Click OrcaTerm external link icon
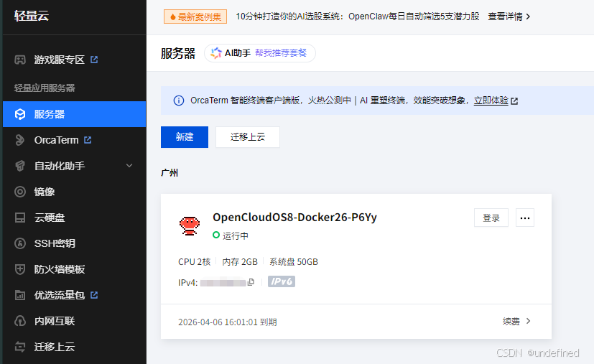The width and height of the screenshot is (594, 364). point(88,140)
